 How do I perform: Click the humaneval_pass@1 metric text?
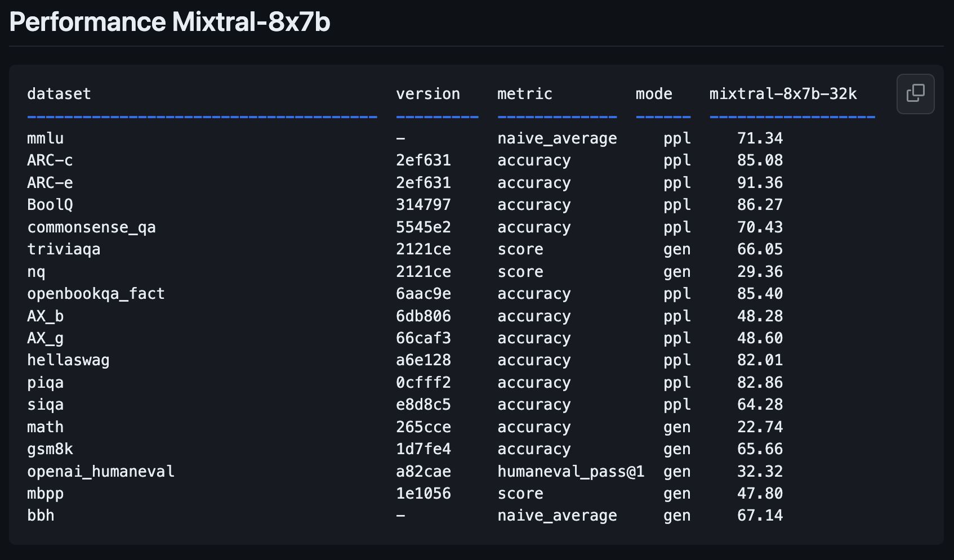(x=570, y=472)
